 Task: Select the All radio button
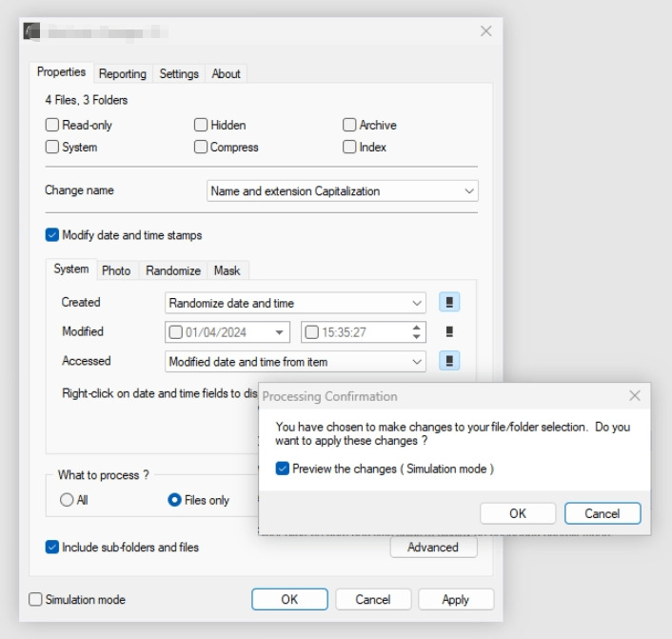click(67, 500)
